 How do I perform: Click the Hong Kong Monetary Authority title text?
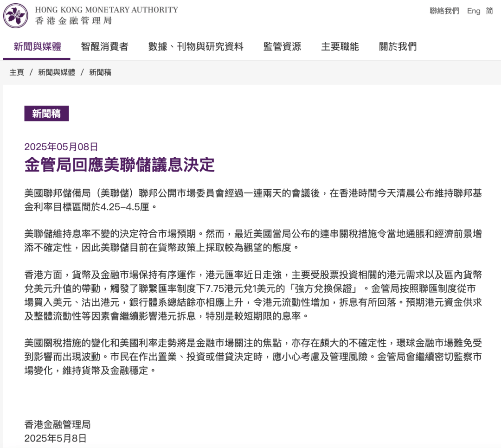(x=106, y=10)
